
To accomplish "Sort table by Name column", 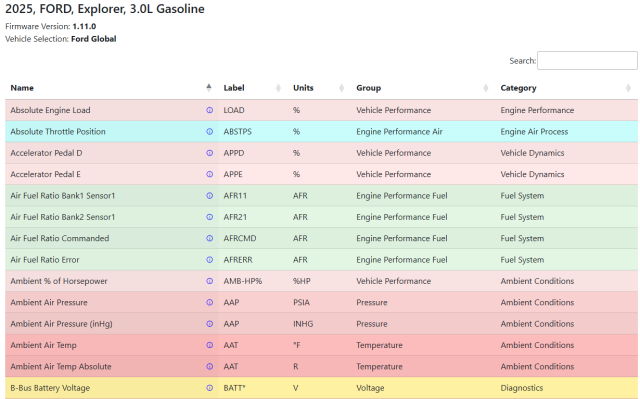I will tap(111, 88).
